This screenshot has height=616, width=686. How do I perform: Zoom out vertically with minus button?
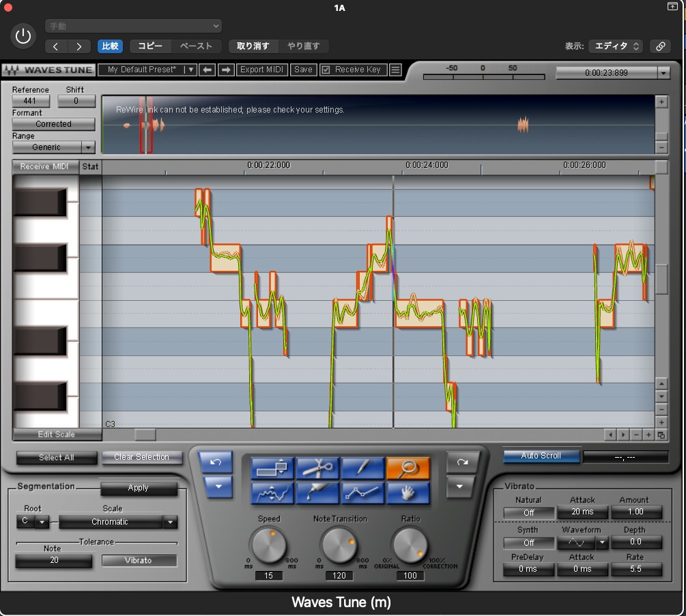pyautogui.click(x=661, y=410)
